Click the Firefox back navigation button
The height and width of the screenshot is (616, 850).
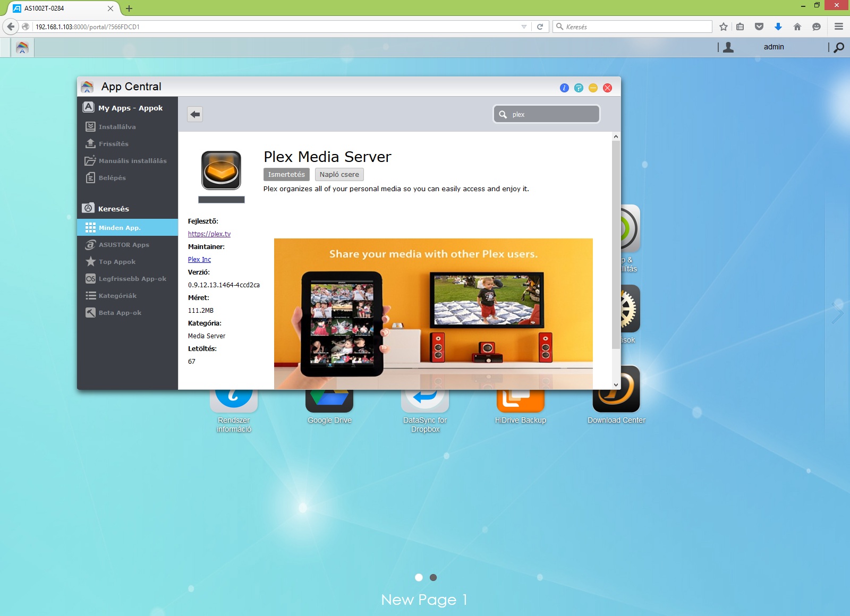pos(11,27)
